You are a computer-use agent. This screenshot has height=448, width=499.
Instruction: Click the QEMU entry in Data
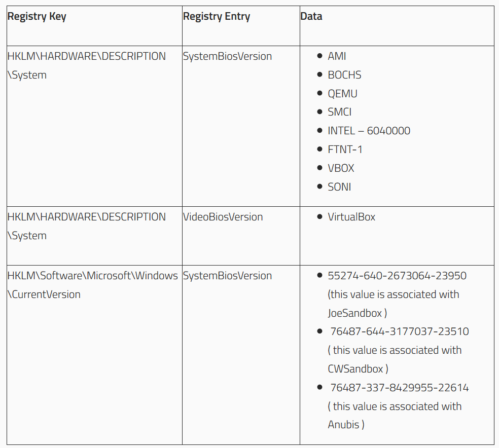[342, 94]
